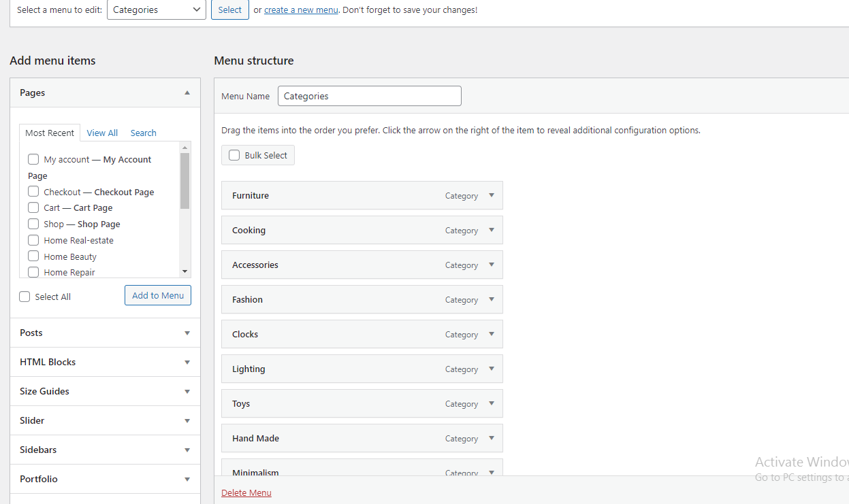Switch to the Search tab
Screen dimensions: 849x504
coord(143,133)
